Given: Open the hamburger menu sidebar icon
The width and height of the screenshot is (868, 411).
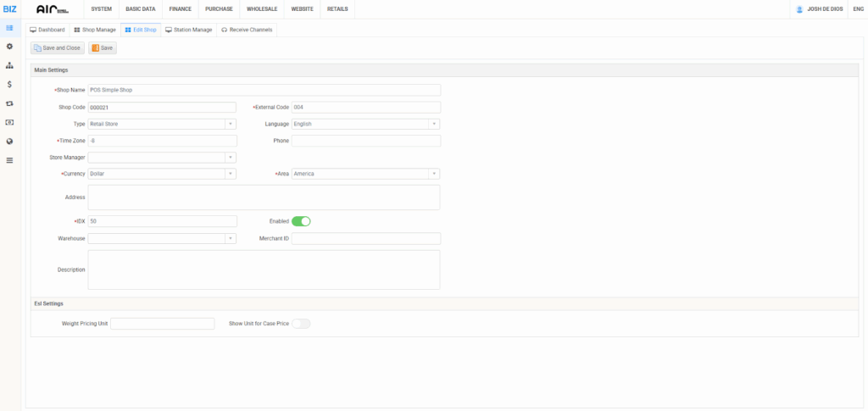Looking at the screenshot, I should coord(9,160).
